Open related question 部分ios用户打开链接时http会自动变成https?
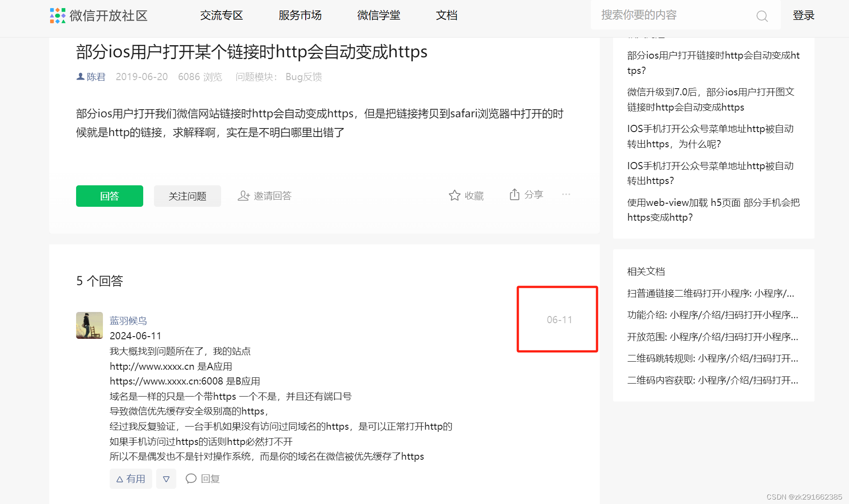Image resolution: width=849 pixels, height=504 pixels. 713,63
